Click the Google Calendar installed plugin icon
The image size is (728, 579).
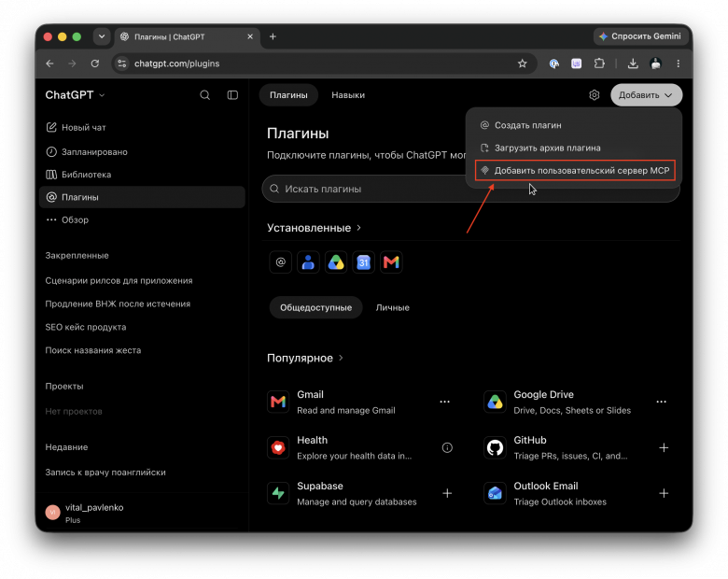point(364,262)
